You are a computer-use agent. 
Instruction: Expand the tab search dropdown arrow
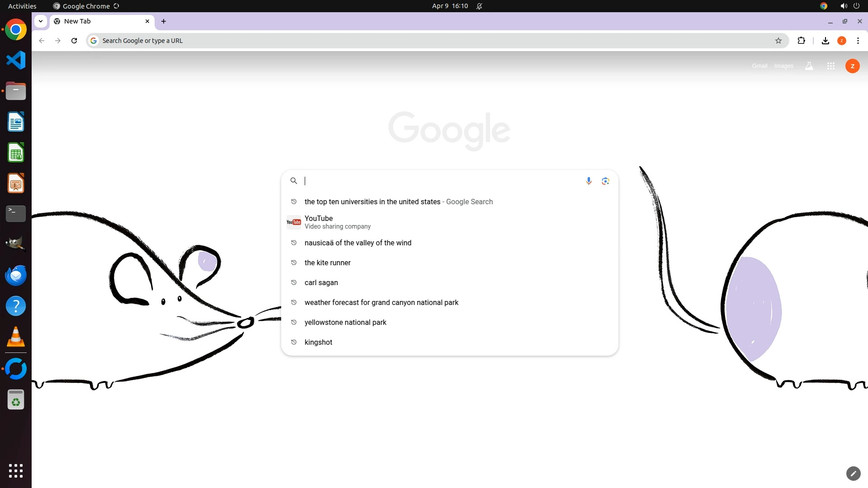[41, 21]
